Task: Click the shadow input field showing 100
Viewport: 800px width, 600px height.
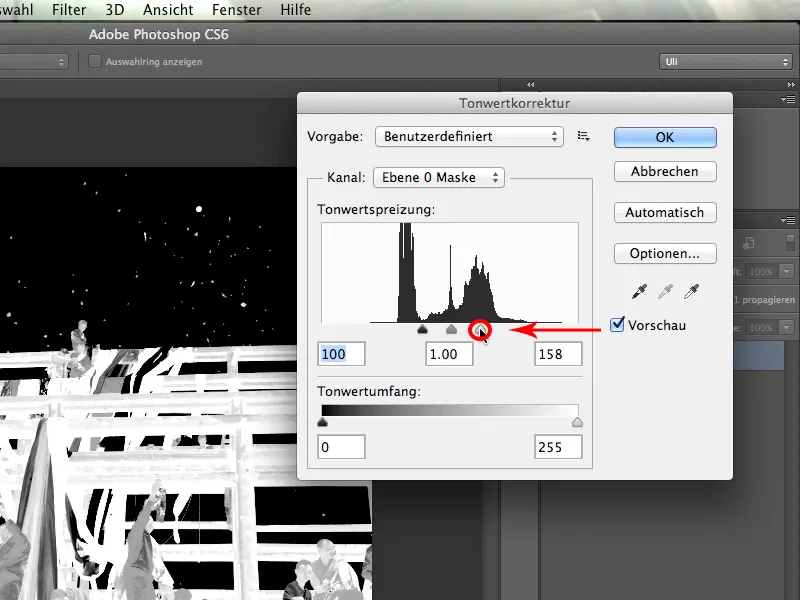Action: tap(341, 354)
